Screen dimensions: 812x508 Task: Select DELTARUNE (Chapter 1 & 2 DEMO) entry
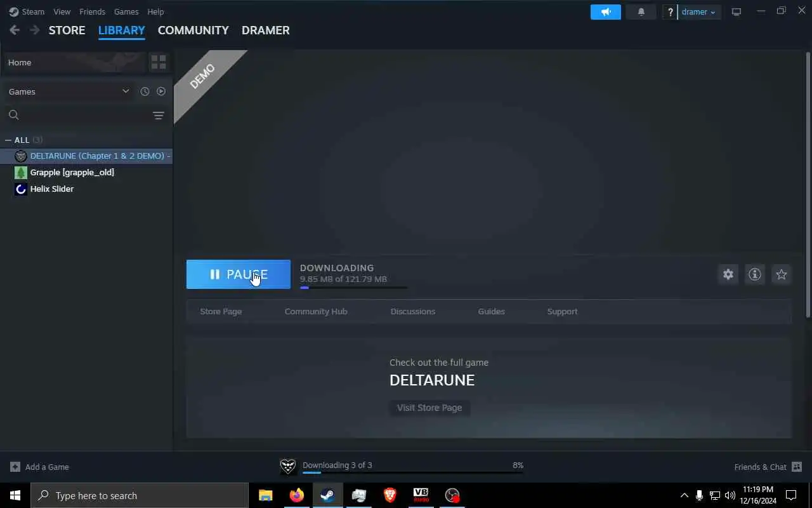click(86, 156)
